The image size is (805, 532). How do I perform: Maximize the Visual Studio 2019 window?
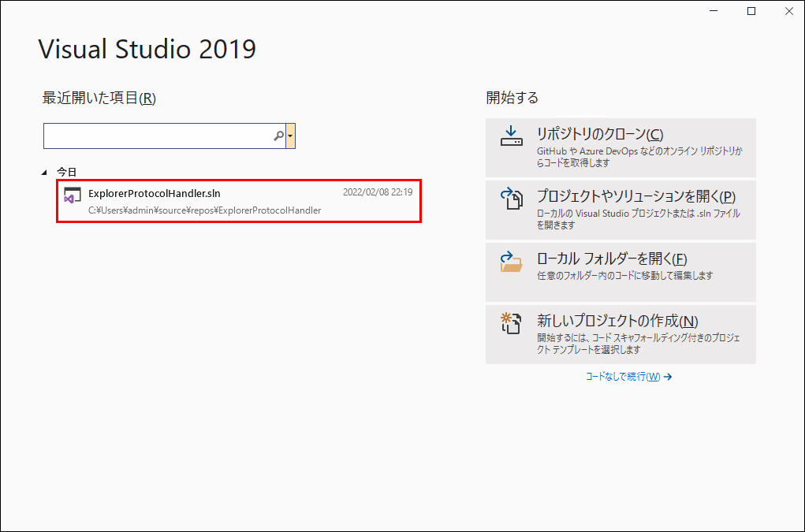[751, 11]
